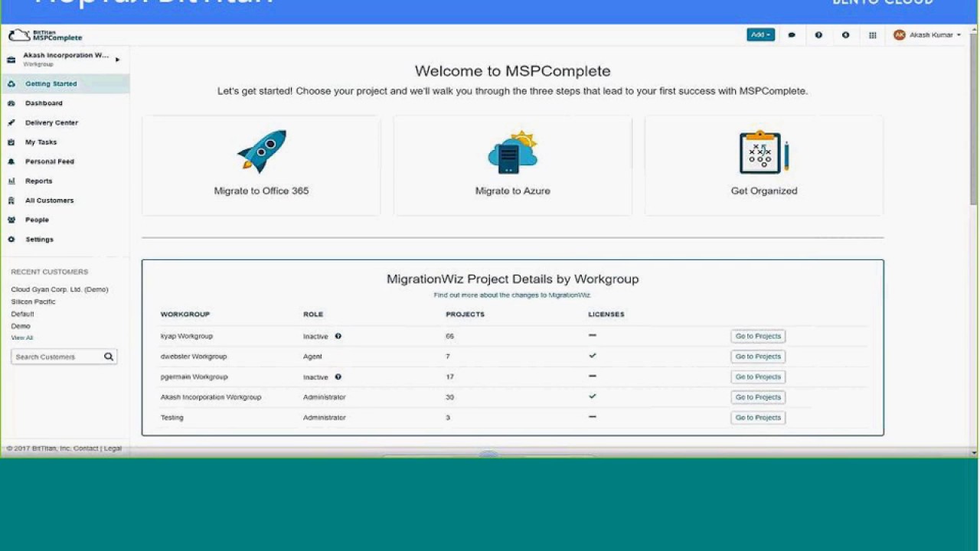Select Getting Started in the sidebar
Screen dimensions: 980x551
51,83
